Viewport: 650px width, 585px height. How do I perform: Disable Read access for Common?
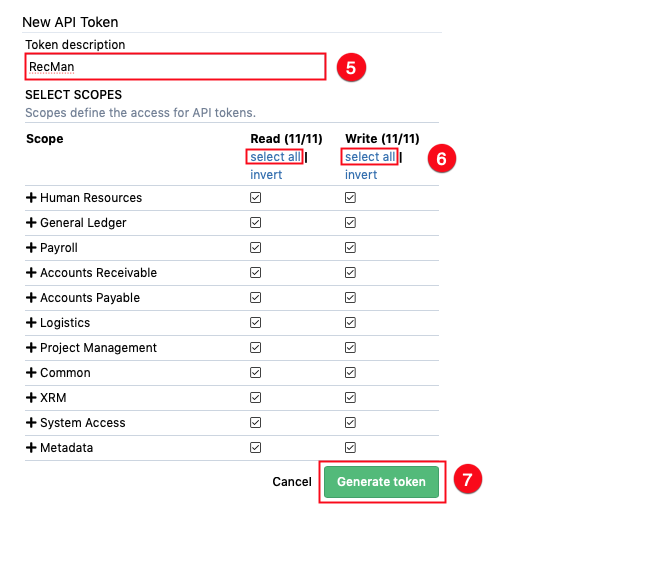pyautogui.click(x=255, y=373)
